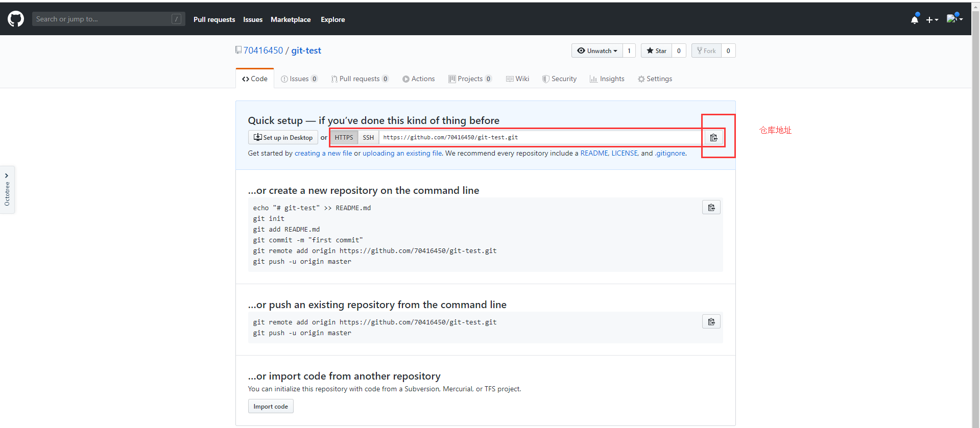This screenshot has height=428, width=980.
Task: Select the SSH clone protocol
Action: coord(368,137)
